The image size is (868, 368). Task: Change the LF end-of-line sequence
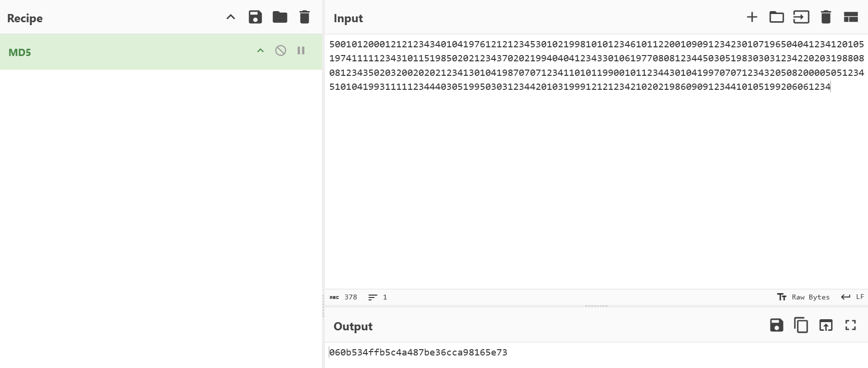coord(853,297)
